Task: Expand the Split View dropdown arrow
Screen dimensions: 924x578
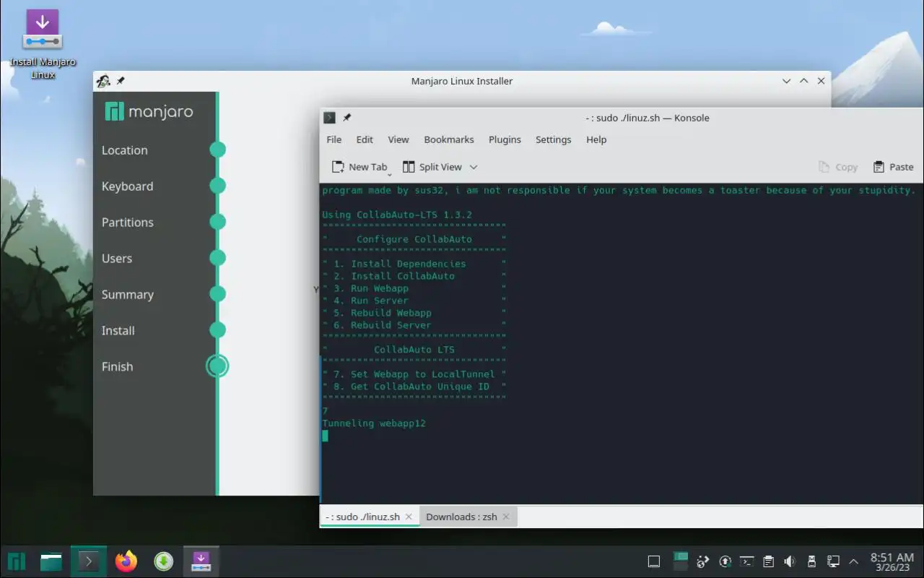Action: tap(474, 167)
